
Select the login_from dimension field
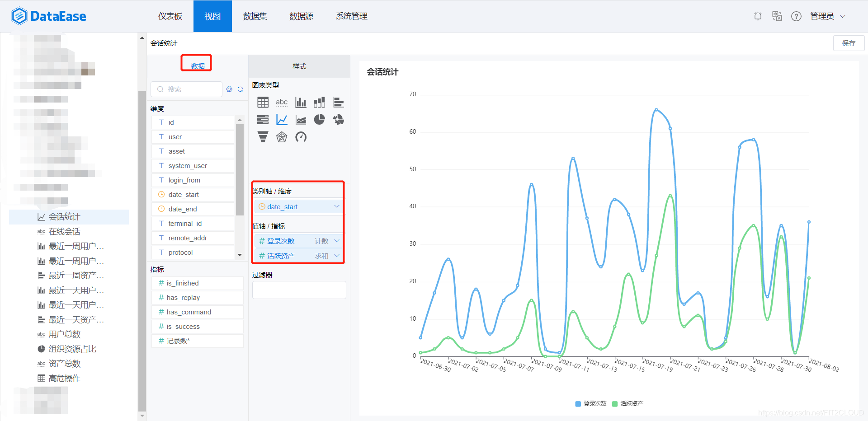[x=193, y=180]
